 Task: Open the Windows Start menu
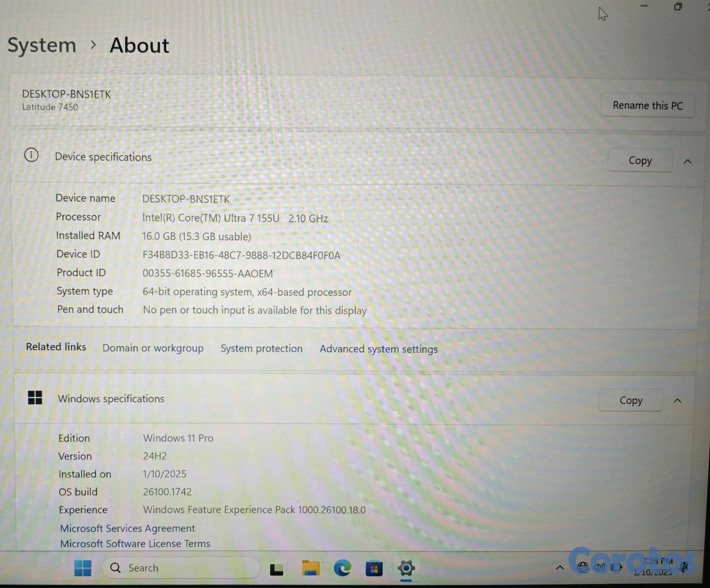point(83,568)
